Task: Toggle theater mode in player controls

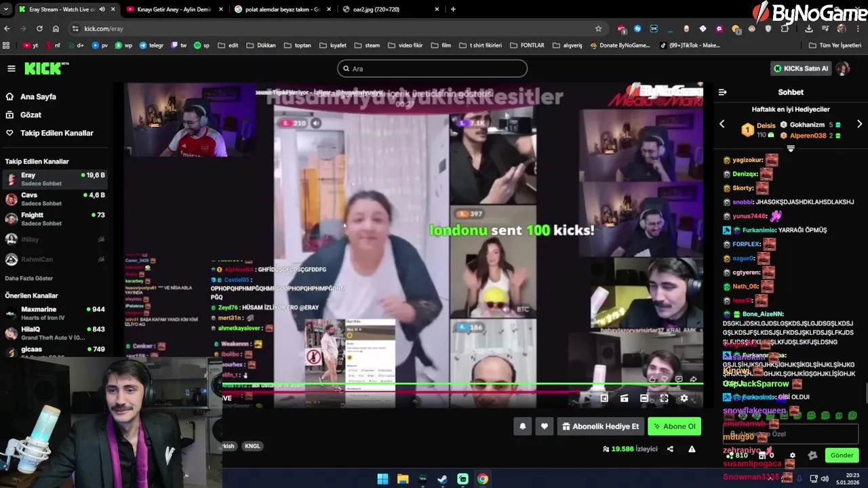Action: click(644, 399)
